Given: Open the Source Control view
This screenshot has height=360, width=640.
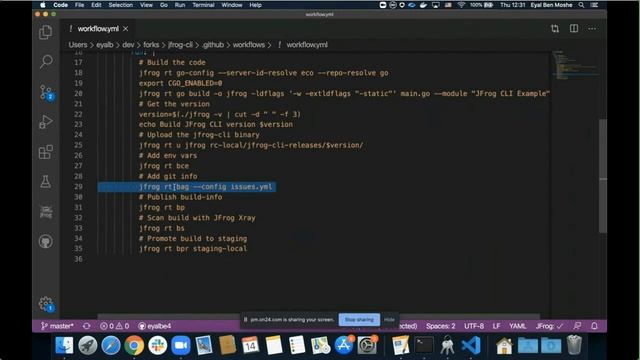Looking at the screenshot, I should [x=46, y=92].
